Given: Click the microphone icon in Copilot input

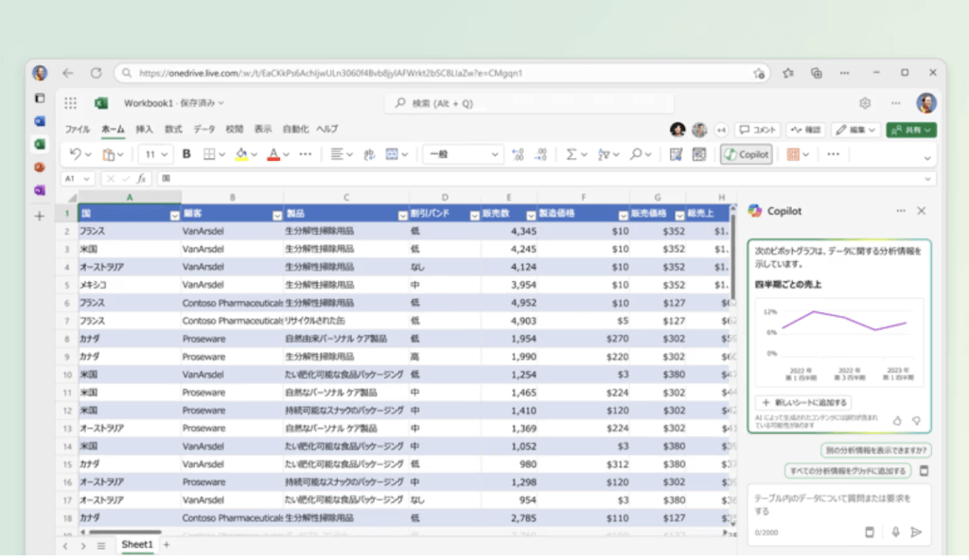Looking at the screenshot, I should tap(895, 532).
